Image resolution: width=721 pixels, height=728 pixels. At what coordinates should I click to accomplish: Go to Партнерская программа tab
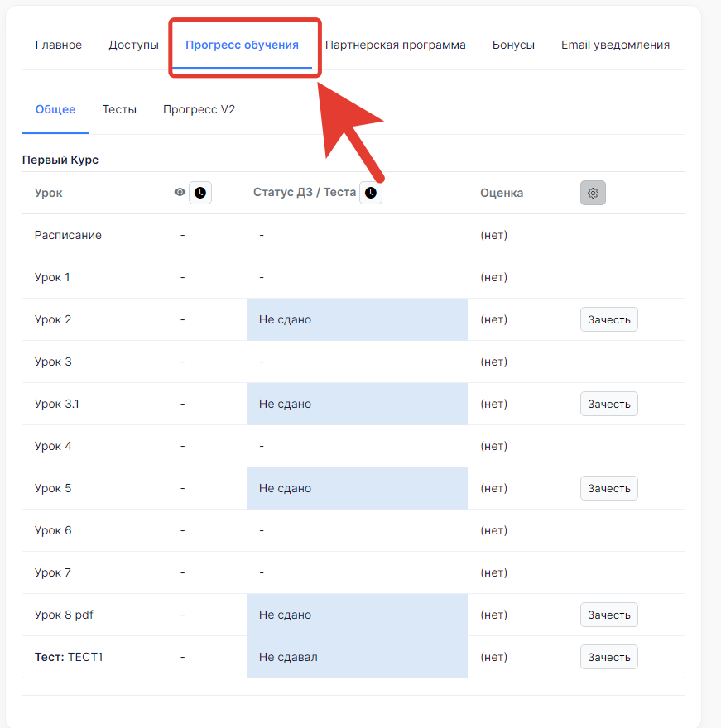396,45
